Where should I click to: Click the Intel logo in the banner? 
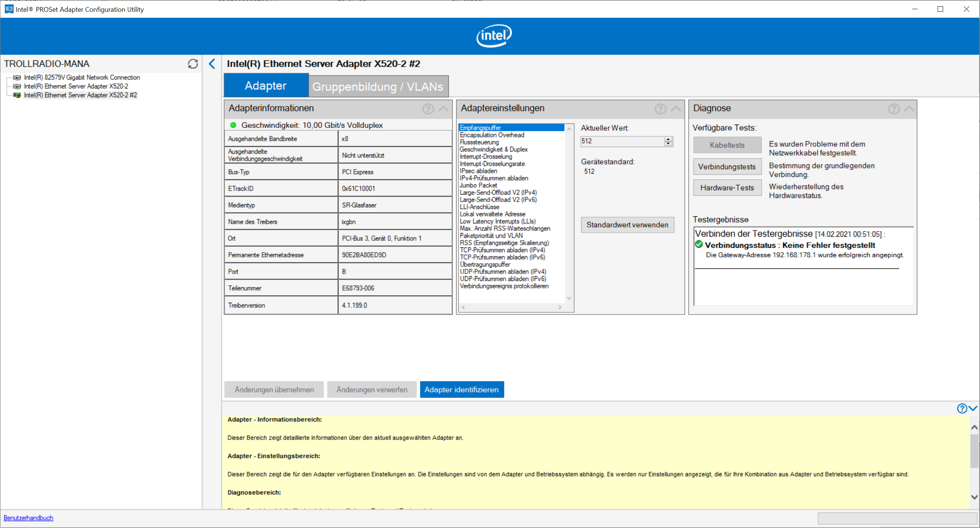[x=494, y=35]
